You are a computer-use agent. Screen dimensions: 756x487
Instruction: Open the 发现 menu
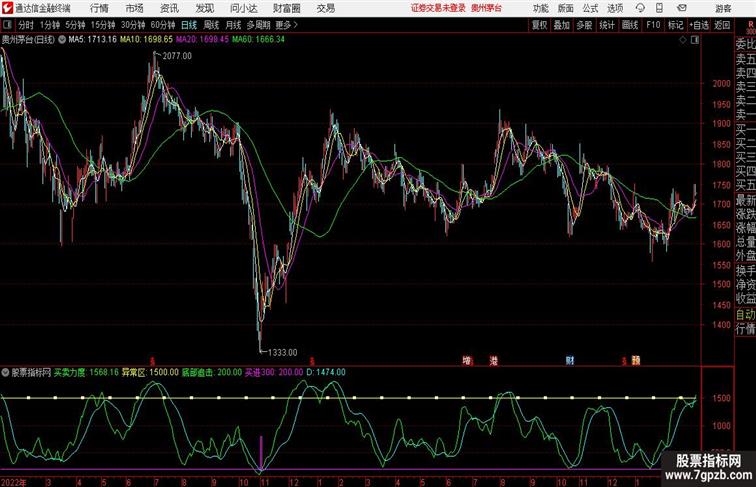pyautogui.click(x=204, y=8)
